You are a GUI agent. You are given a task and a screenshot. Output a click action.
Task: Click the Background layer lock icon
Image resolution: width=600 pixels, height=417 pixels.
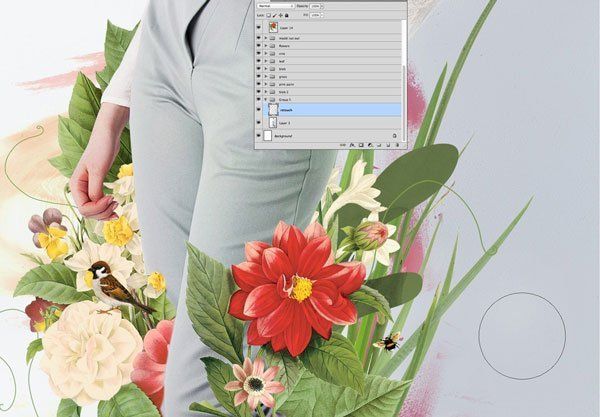point(395,136)
